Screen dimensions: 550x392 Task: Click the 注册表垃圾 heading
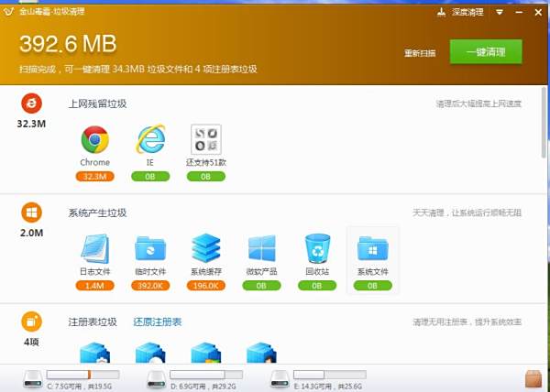[93, 322]
